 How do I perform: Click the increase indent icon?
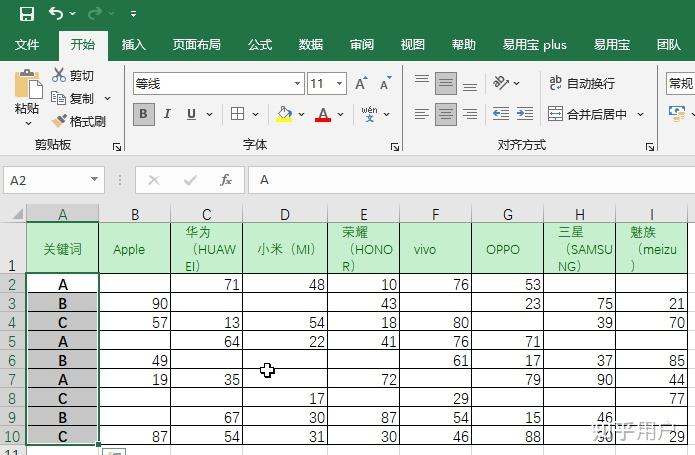pos(525,114)
